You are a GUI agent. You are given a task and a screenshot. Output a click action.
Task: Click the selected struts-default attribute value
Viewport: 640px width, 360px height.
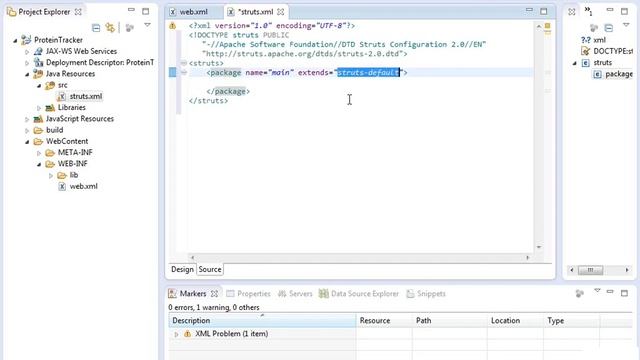368,73
